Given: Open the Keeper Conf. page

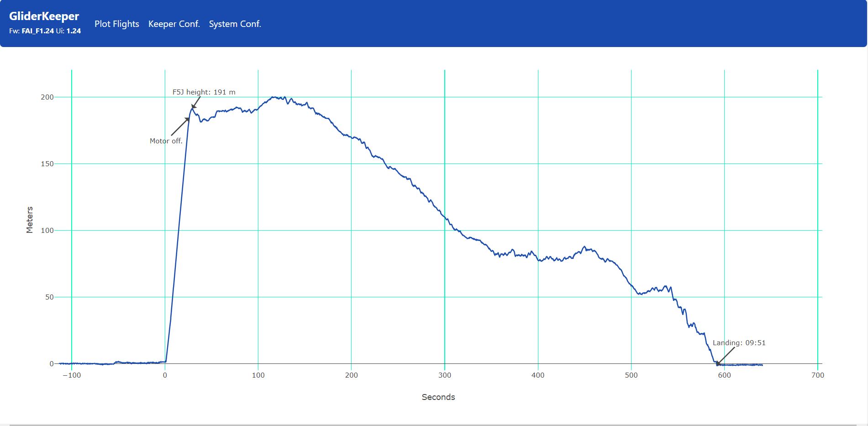Looking at the screenshot, I should point(174,24).
